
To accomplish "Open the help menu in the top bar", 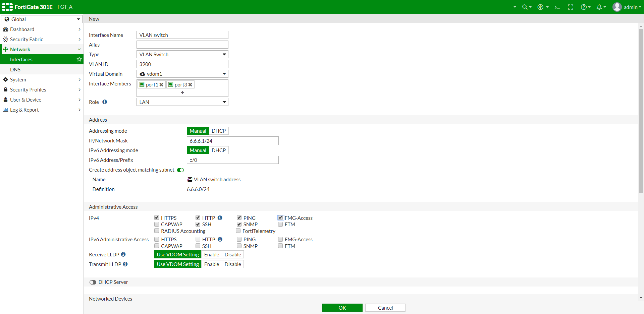I will (x=584, y=7).
